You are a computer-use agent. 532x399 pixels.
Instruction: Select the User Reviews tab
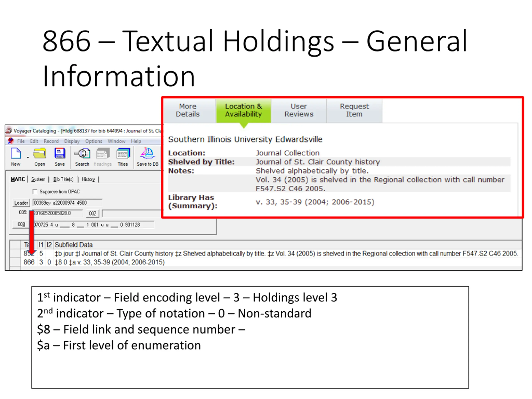(x=299, y=110)
